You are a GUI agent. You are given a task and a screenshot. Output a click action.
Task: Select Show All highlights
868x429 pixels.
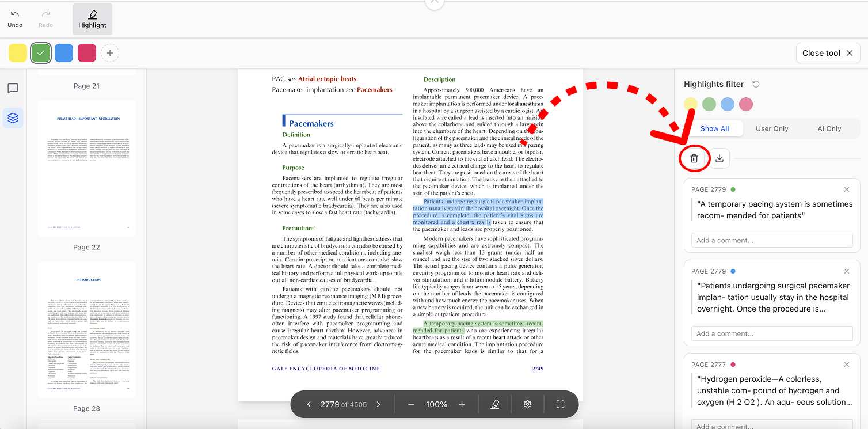pos(715,128)
